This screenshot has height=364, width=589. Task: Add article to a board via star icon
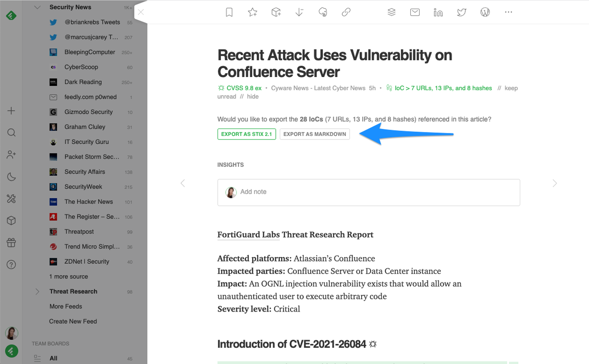(x=252, y=12)
